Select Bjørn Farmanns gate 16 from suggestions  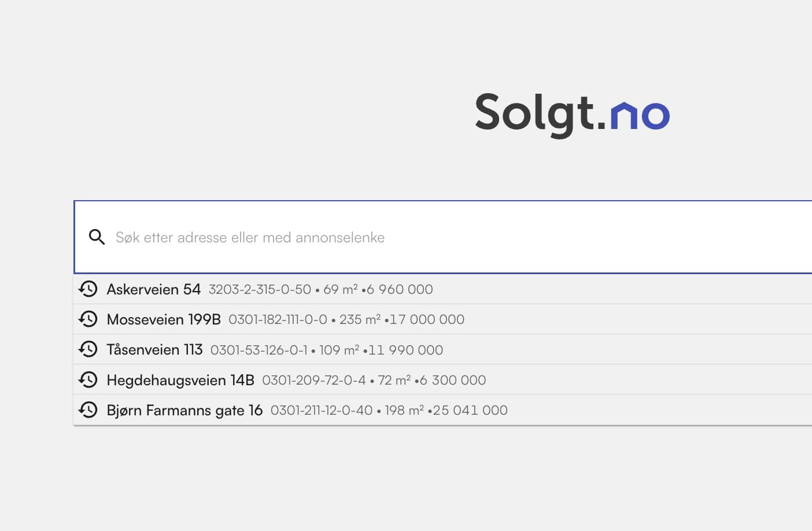pyautogui.click(x=184, y=410)
